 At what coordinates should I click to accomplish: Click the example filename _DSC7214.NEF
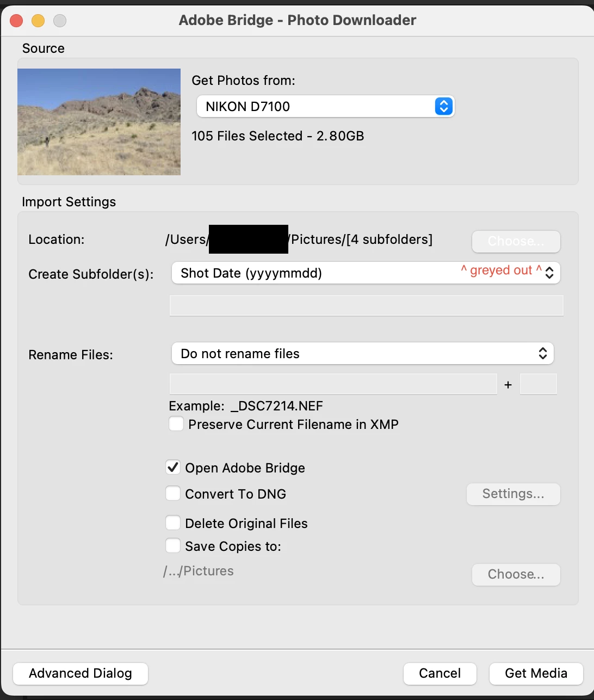(x=277, y=406)
